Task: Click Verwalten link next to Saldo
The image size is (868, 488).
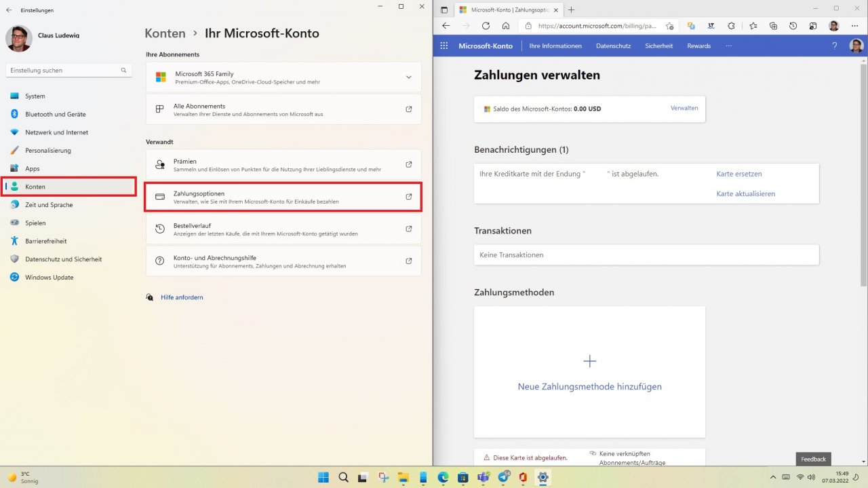Action: (684, 108)
